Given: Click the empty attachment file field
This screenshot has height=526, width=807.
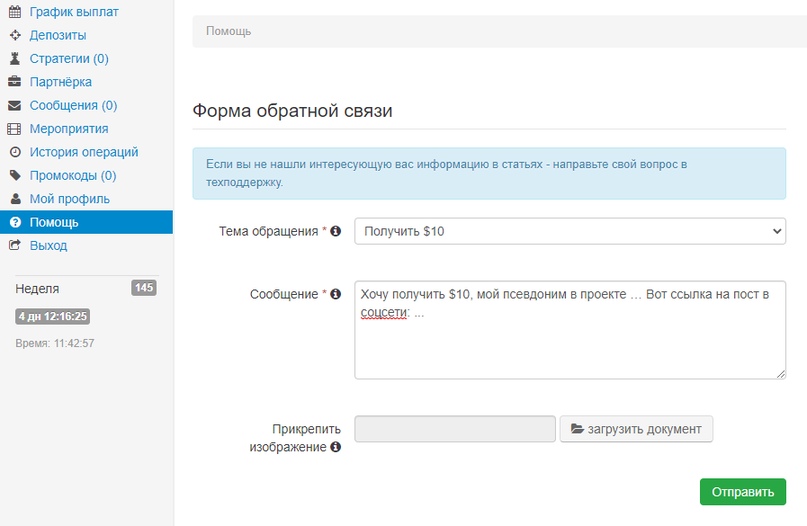Looking at the screenshot, I should [x=454, y=429].
